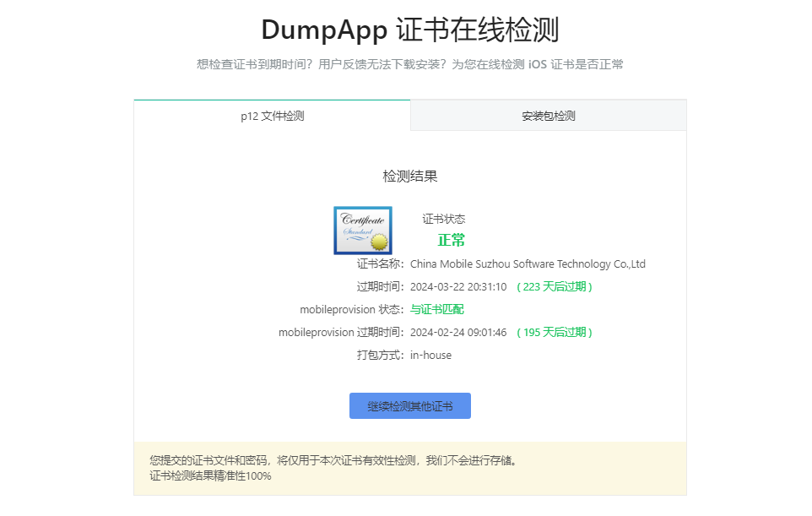812x516 pixels.
Task: Click the notice about certificate files not stored
Action: [x=333, y=461]
